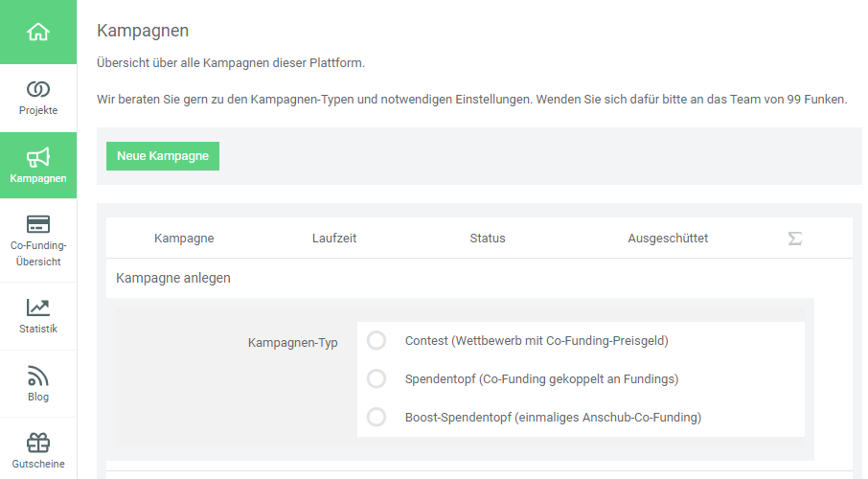Click the sigma sum icon in table header
This screenshot has height=479, width=868.
pyautogui.click(x=794, y=239)
